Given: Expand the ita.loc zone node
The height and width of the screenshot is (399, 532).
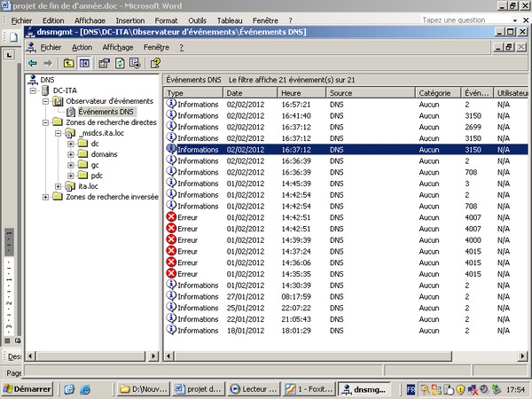Looking at the screenshot, I should (x=59, y=186).
